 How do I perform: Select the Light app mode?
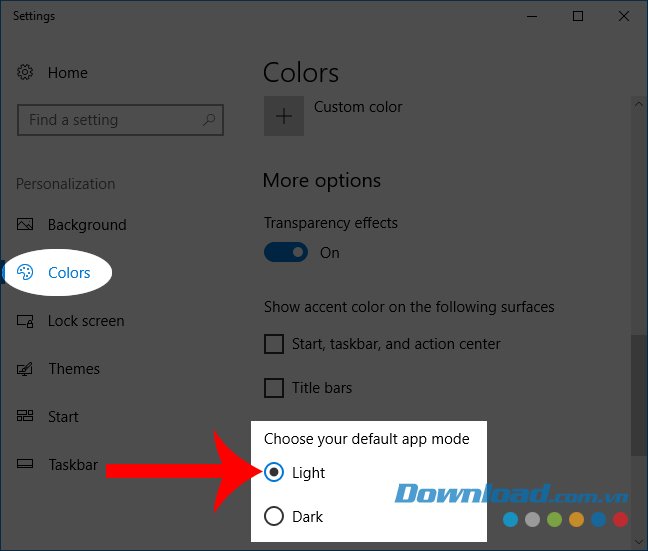274,472
